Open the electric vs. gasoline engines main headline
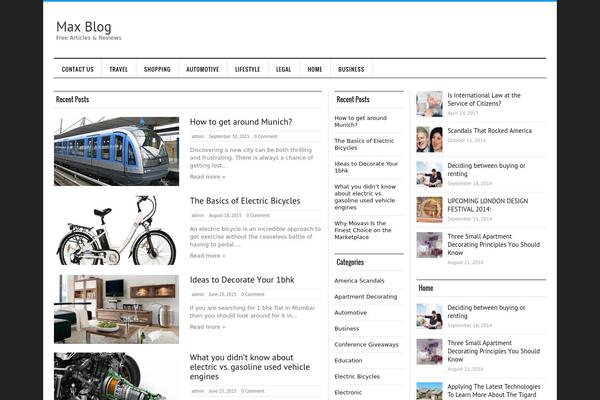 [250, 367]
